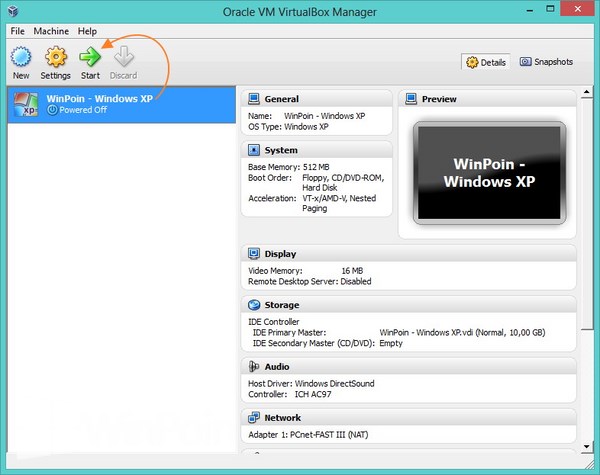
Task: Click the Preview section monitor icon
Action: point(411,99)
